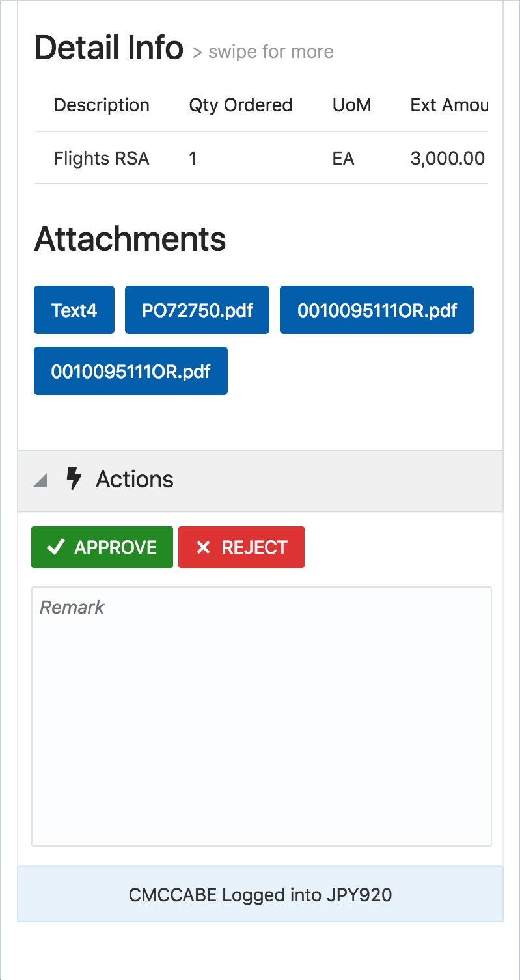
Task: Click the CMCCABE logged-in status bar
Action: coord(260,895)
